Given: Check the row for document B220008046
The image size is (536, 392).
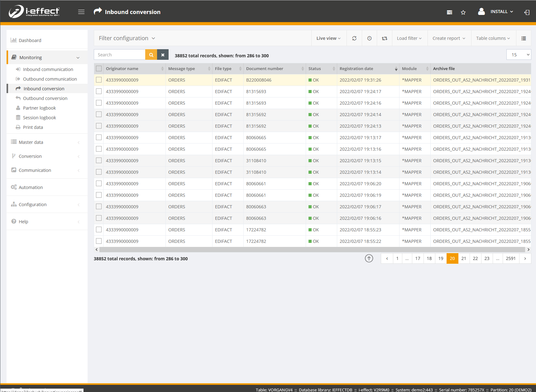Looking at the screenshot, I should click(99, 80).
